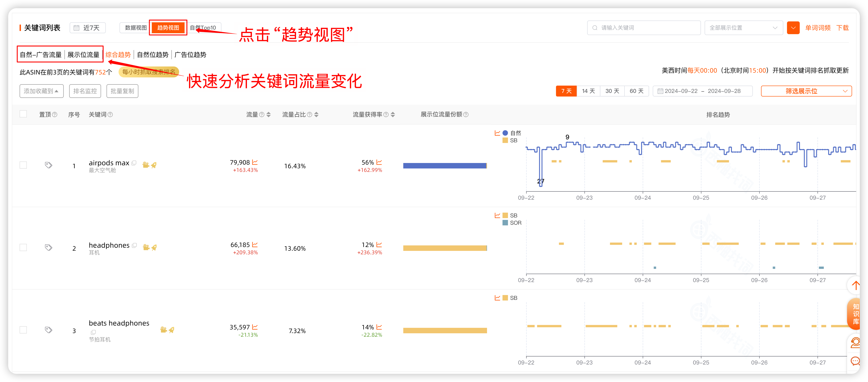Select the 30 天 range button
868x382 pixels.
612,91
